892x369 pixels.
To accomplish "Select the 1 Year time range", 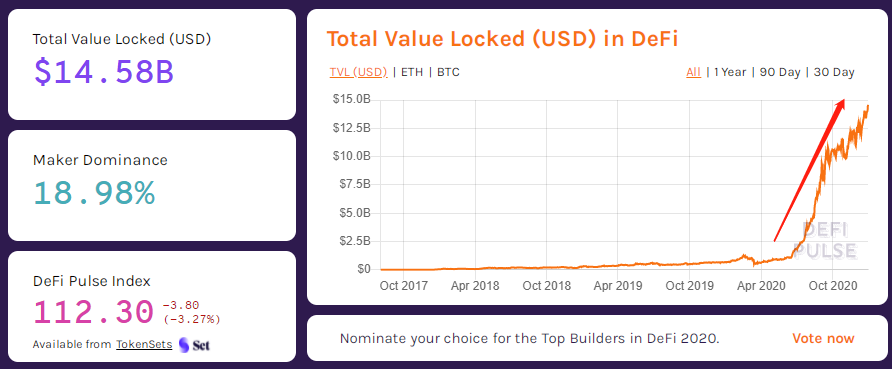I will pos(730,72).
